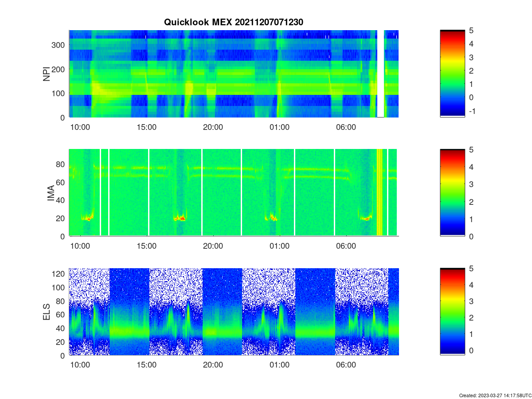Click the NPI panel colorbar
Viewport: 532px width, 399px height.
(x=452, y=74)
